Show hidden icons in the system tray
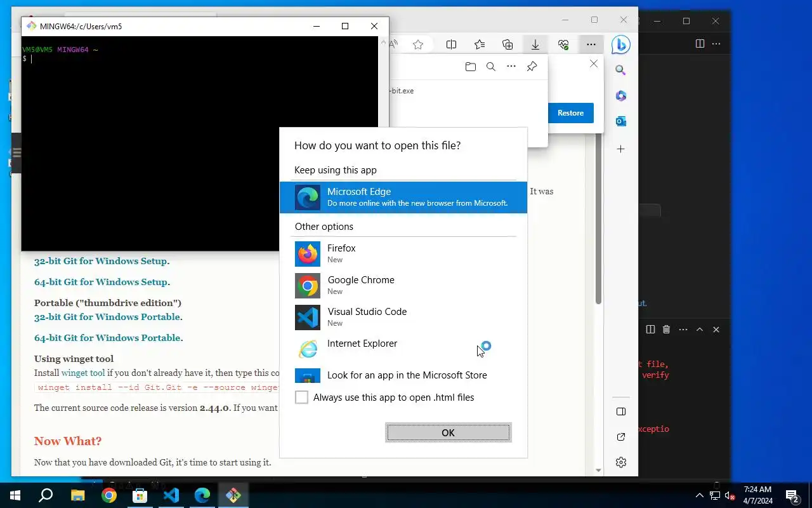 [700, 495]
